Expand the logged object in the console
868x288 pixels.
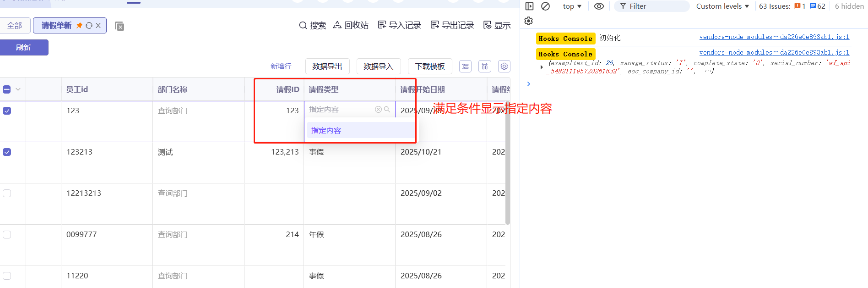tap(542, 67)
